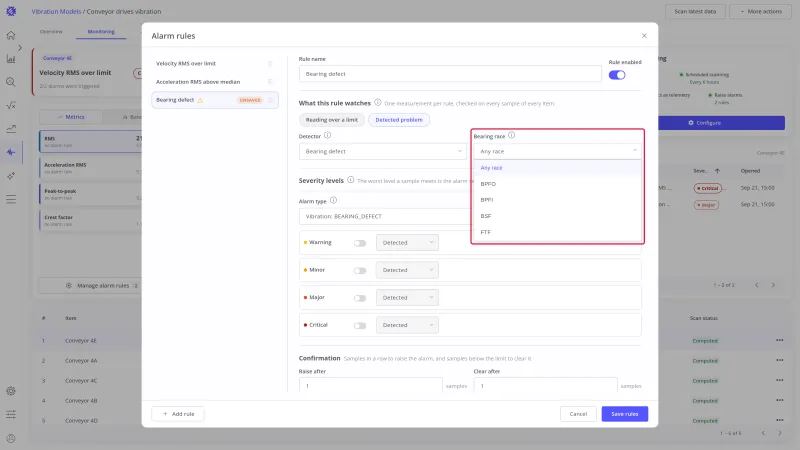Open the vibration waveform sidebar icon

tap(11, 152)
